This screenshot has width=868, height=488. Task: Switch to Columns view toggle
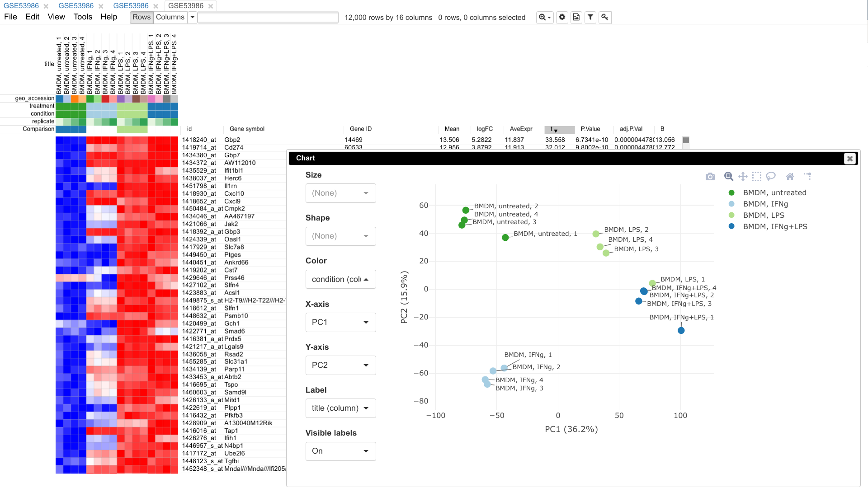(170, 17)
